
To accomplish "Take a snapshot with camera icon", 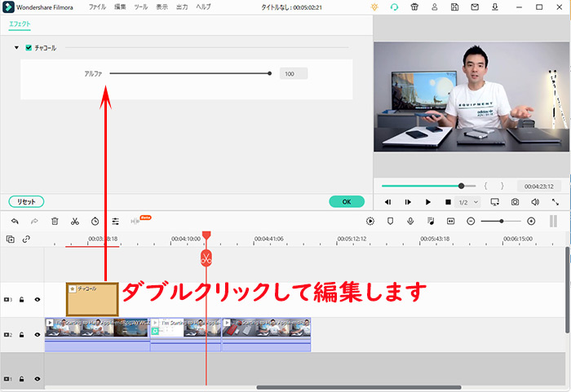I will (x=515, y=201).
